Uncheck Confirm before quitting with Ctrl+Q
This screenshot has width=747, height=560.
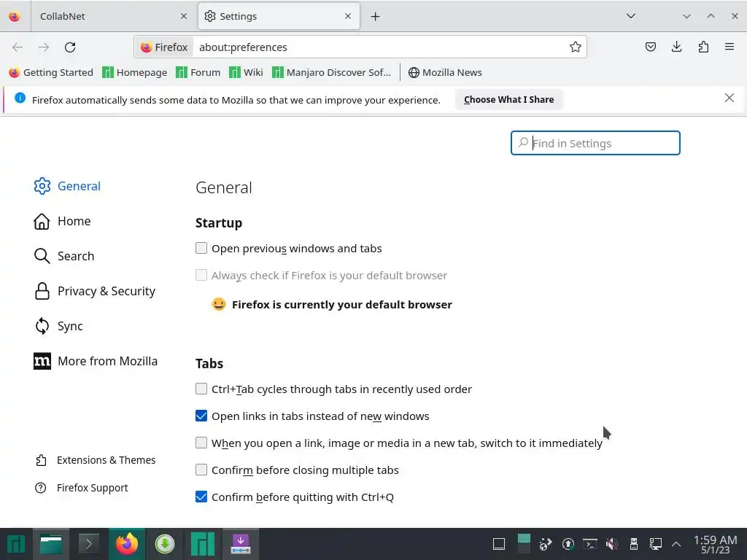(201, 497)
